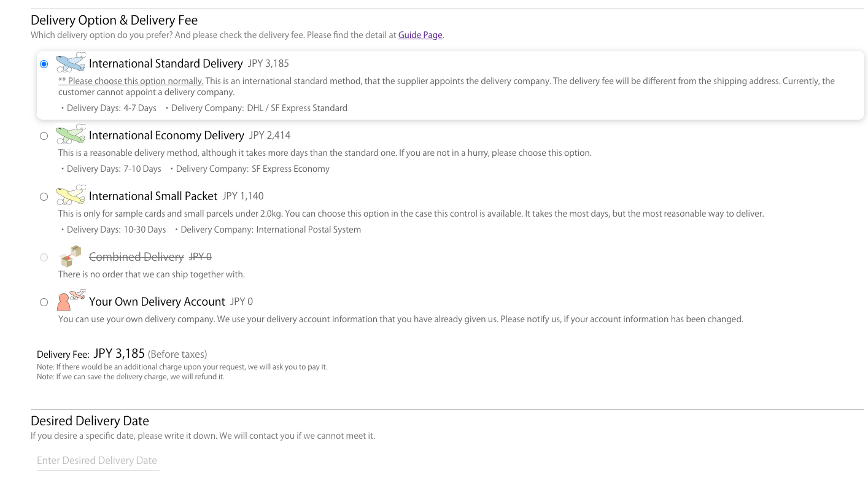This screenshot has width=868, height=502.
Task: Pick the International Small Packet radio button
Action: [44, 196]
